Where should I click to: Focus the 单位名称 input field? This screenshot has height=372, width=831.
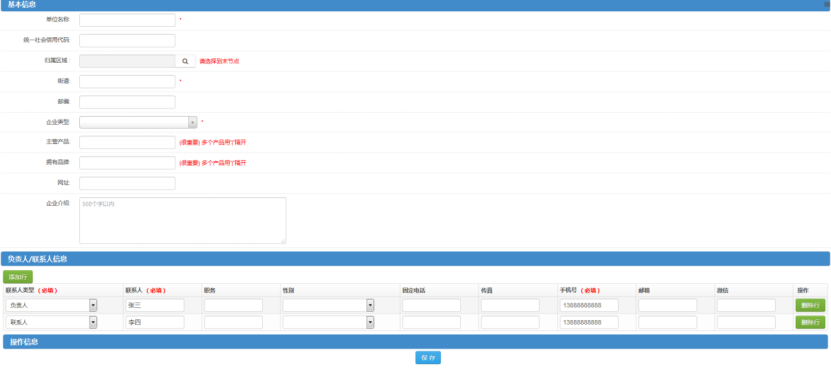click(x=127, y=20)
